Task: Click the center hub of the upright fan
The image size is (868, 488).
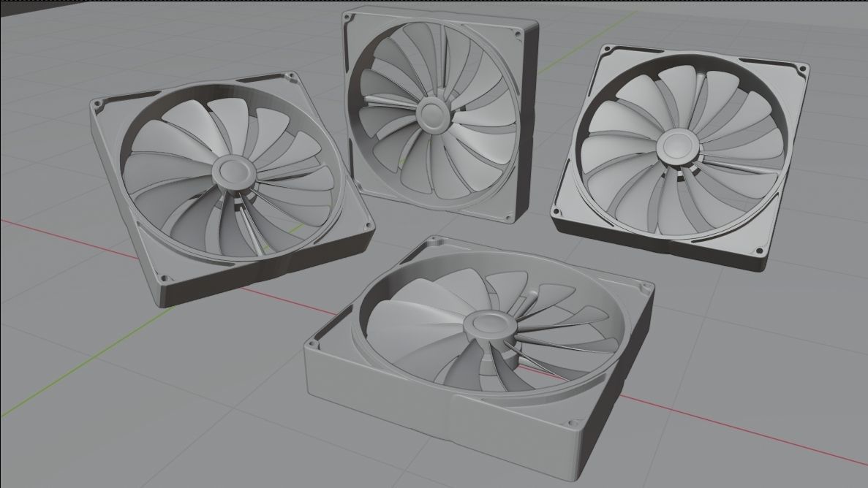Action: tap(435, 115)
